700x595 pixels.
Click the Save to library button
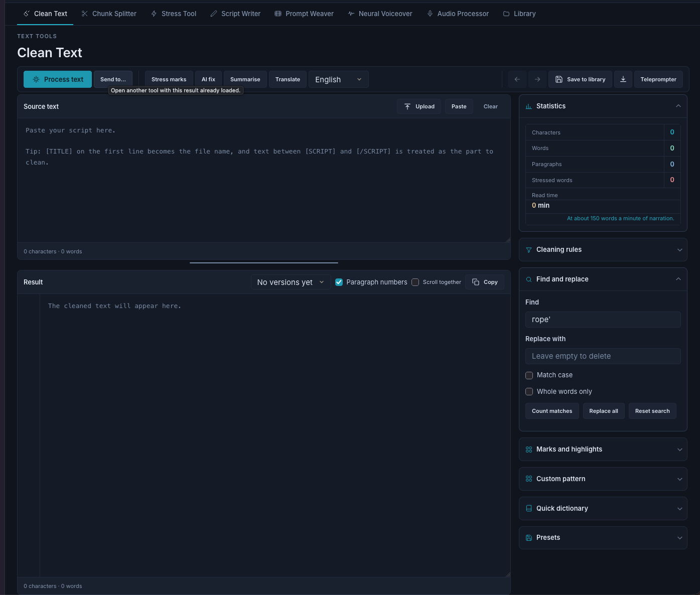pos(580,79)
